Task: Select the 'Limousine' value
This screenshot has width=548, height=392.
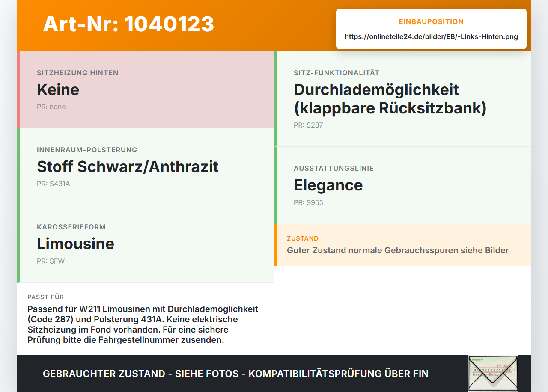Action: coord(75,244)
